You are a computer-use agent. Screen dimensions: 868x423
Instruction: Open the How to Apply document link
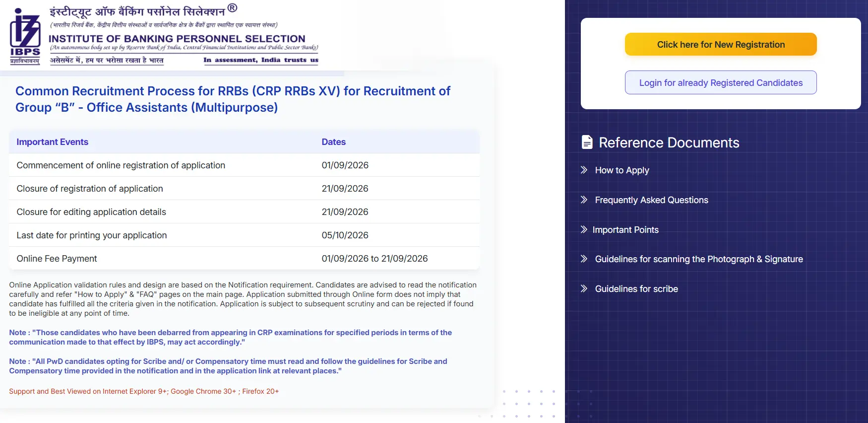click(x=622, y=170)
